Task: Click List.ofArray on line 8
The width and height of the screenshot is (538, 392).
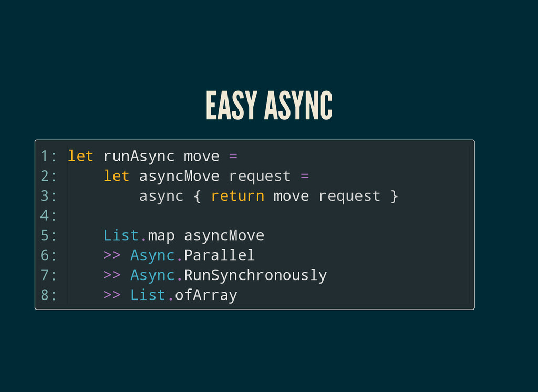Action: tap(183, 295)
